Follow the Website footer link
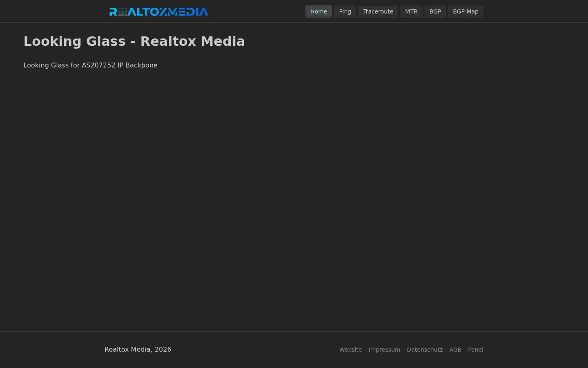 point(350,350)
